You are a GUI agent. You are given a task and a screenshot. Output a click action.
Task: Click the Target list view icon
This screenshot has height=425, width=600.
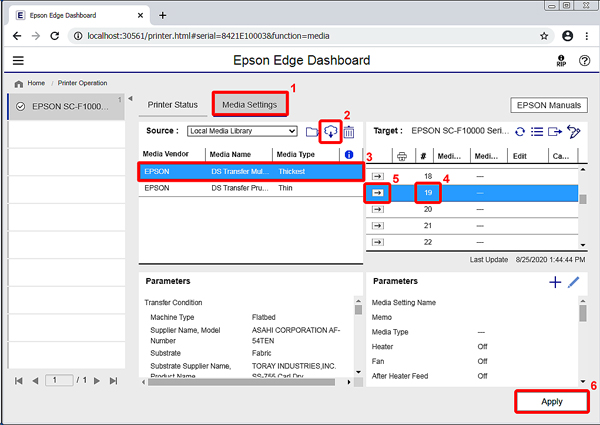pyautogui.click(x=537, y=132)
